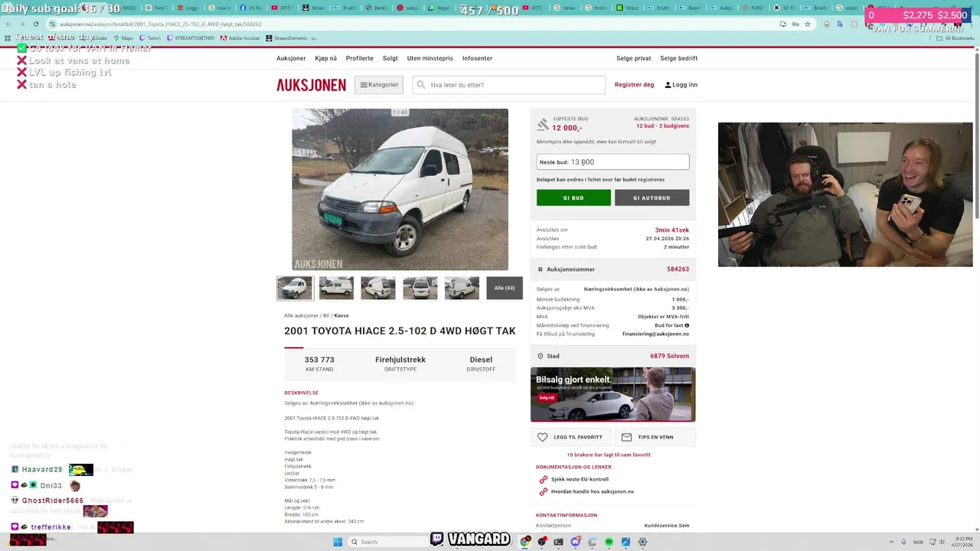Go back with browser back arrow
Viewport: 980px width, 551px height.
tap(8, 24)
